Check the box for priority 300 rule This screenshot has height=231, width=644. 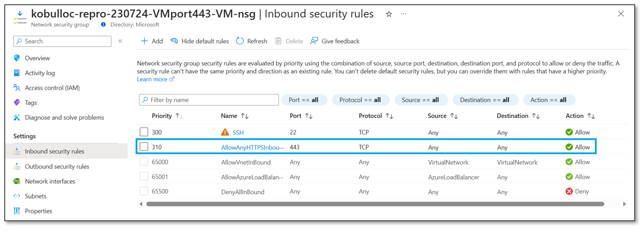tap(144, 132)
